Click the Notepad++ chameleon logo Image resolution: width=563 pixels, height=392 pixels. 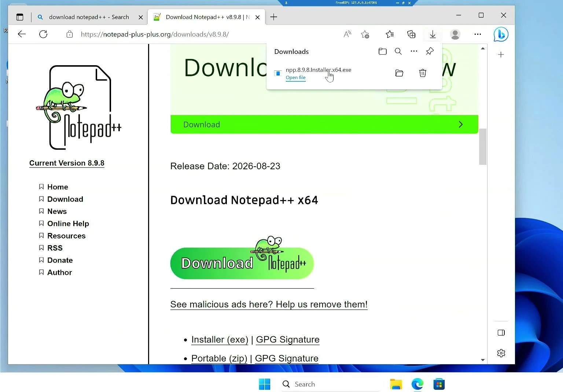pos(79,107)
